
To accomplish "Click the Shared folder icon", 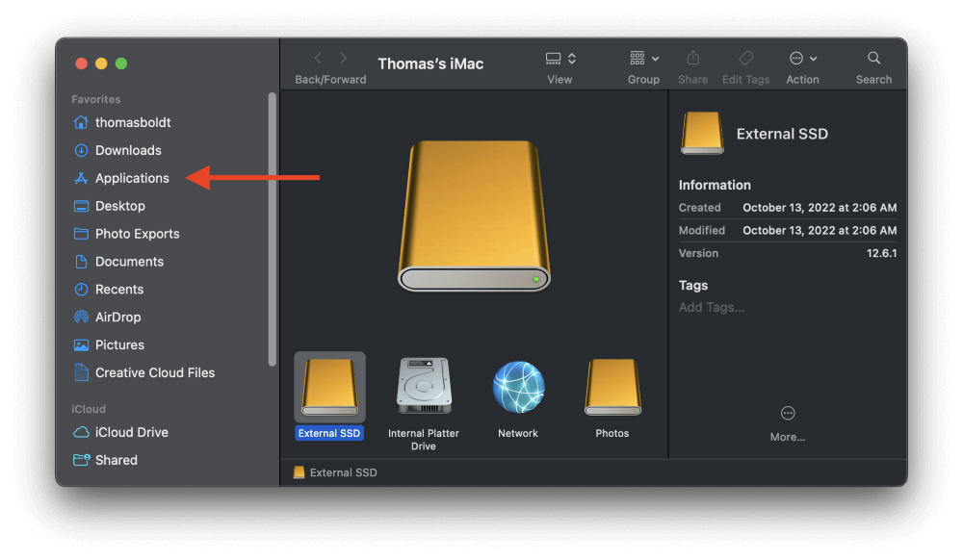I will point(81,460).
